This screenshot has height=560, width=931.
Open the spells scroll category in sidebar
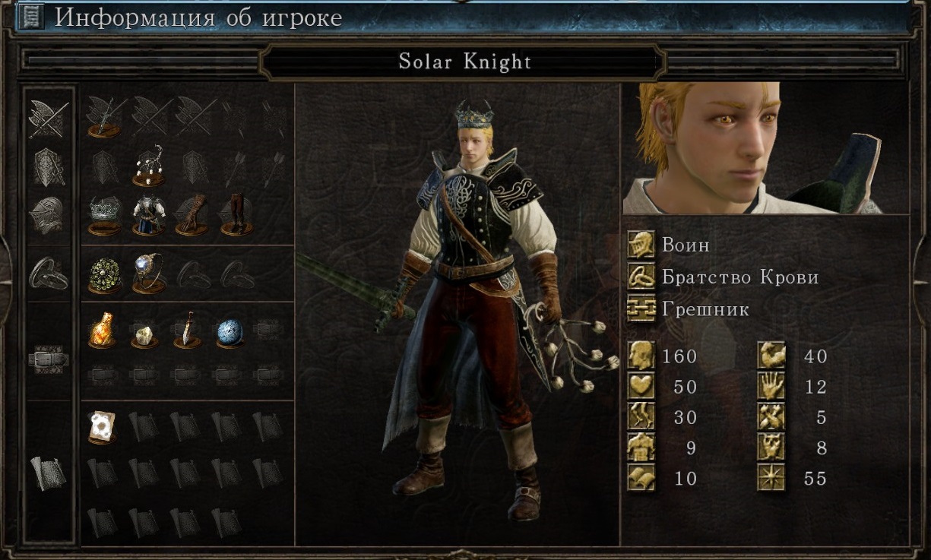pyautogui.click(x=49, y=473)
